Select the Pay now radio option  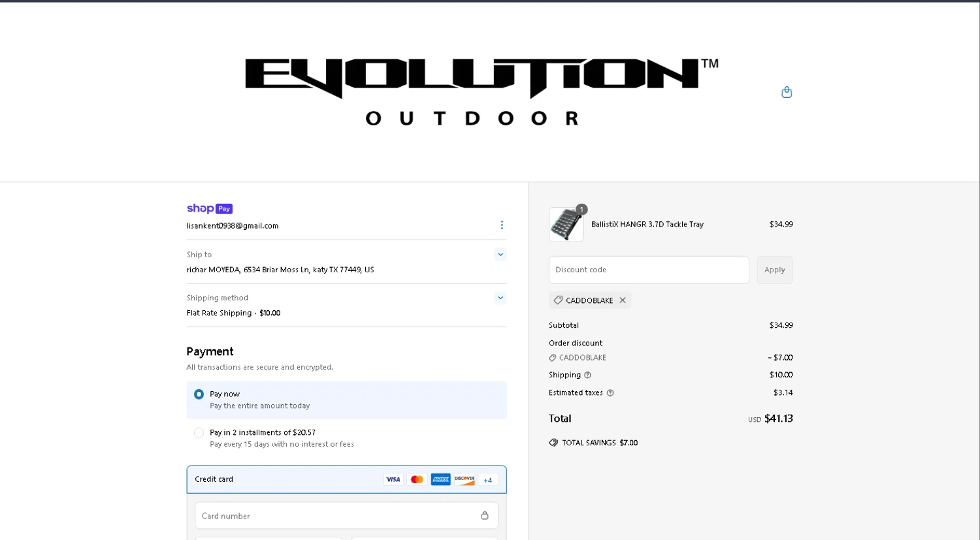[x=199, y=394]
